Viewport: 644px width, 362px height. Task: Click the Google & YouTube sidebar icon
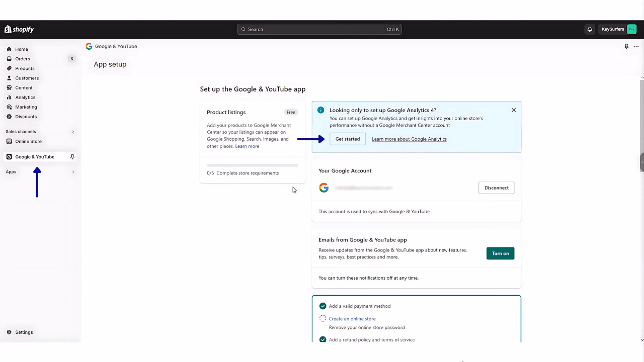click(9, 157)
